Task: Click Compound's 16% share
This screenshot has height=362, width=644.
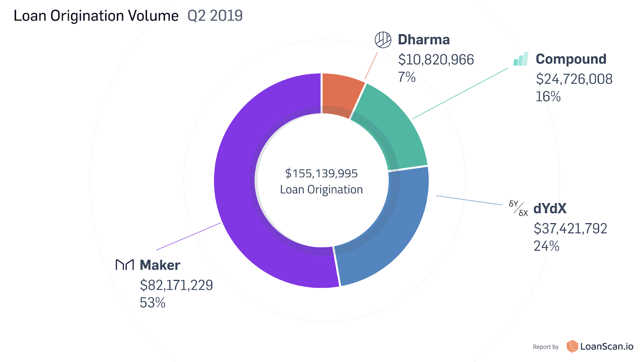Action: pyautogui.click(x=548, y=96)
